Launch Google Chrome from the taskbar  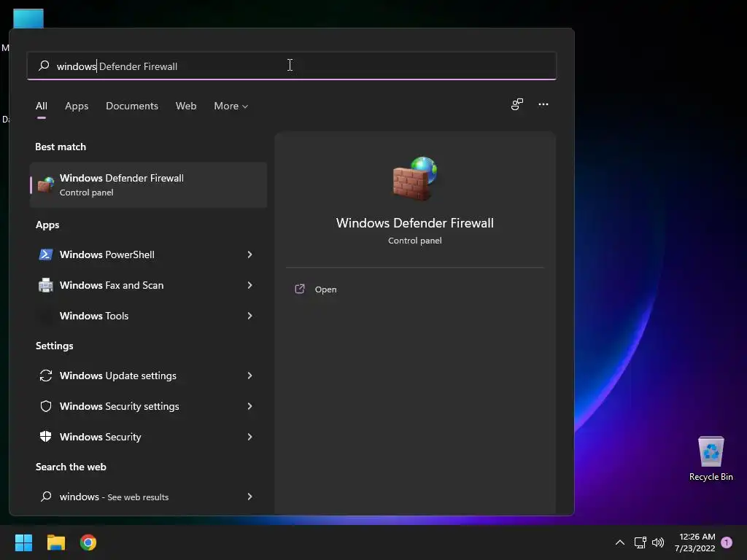point(88,542)
